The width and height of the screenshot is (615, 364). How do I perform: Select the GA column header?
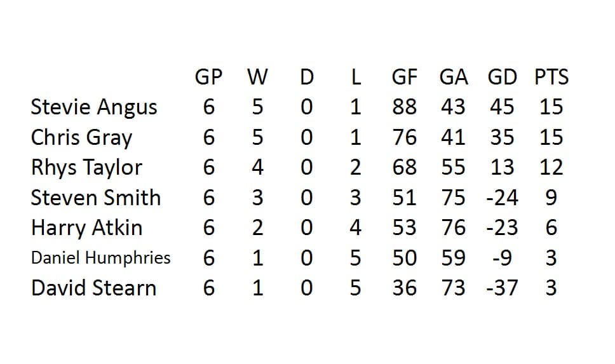point(453,78)
